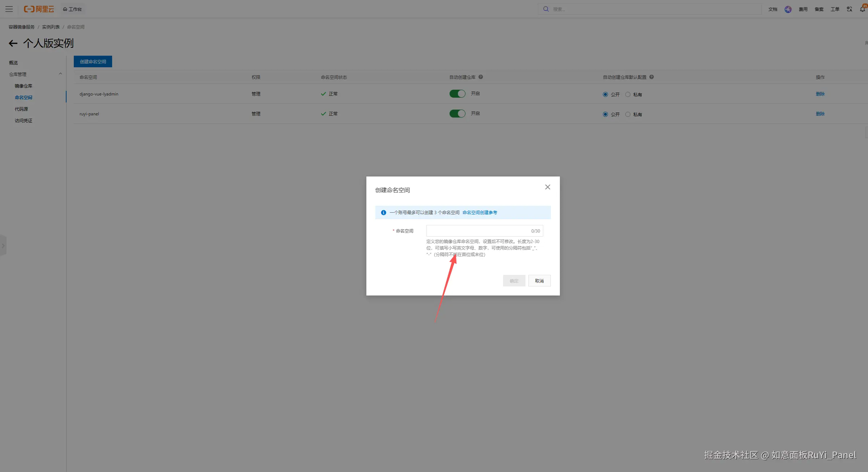Click the purple AI assistant icon
Viewport: 868px width, 472px height.
(x=788, y=9)
